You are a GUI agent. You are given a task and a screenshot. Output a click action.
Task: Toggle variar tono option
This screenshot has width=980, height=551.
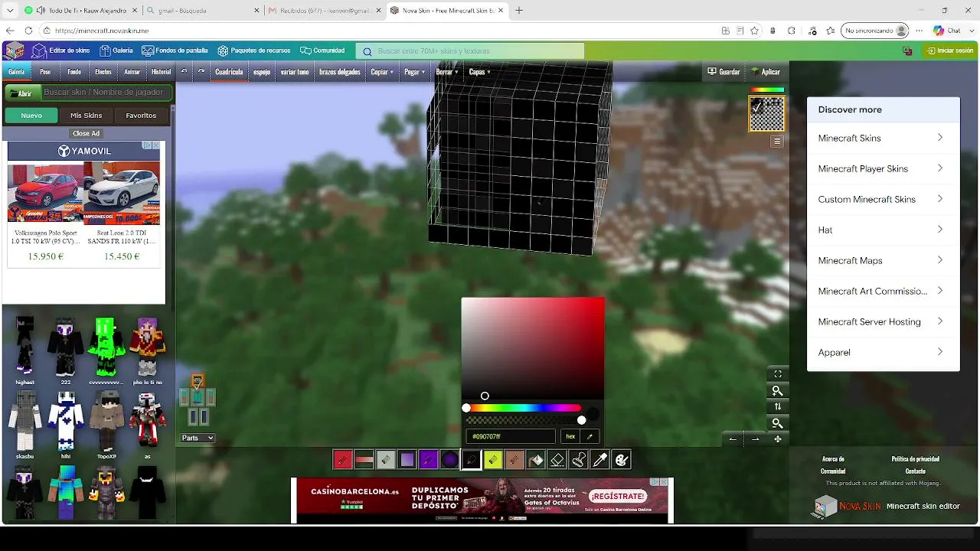(295, 72)
